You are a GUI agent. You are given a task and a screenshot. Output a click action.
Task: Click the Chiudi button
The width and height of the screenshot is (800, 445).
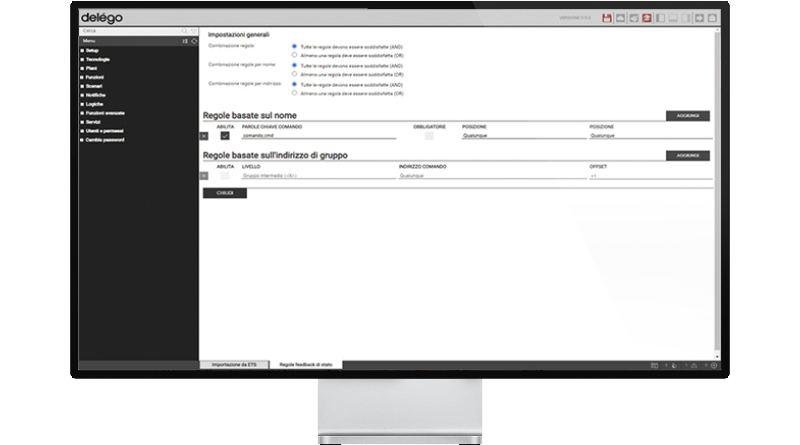click(x=224, y=193)
